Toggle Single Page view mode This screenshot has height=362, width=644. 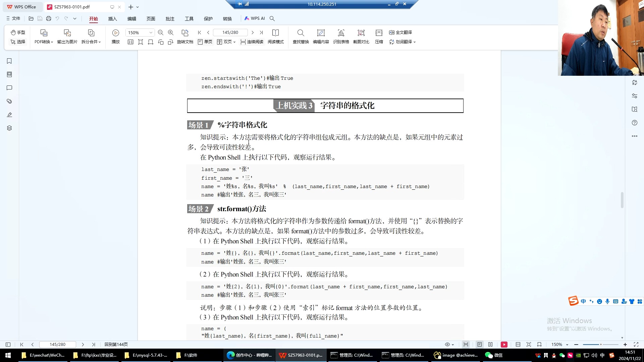[205, 42]
